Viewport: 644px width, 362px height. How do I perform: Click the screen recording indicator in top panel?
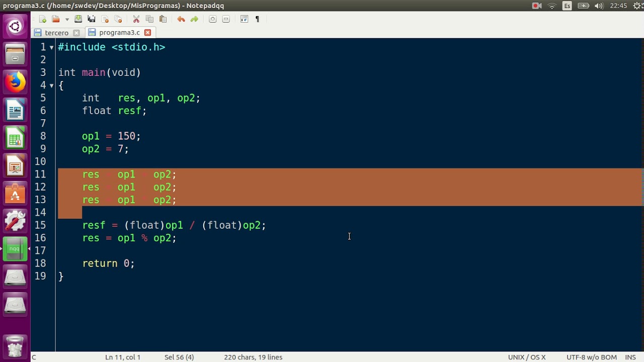pos(537,6)
